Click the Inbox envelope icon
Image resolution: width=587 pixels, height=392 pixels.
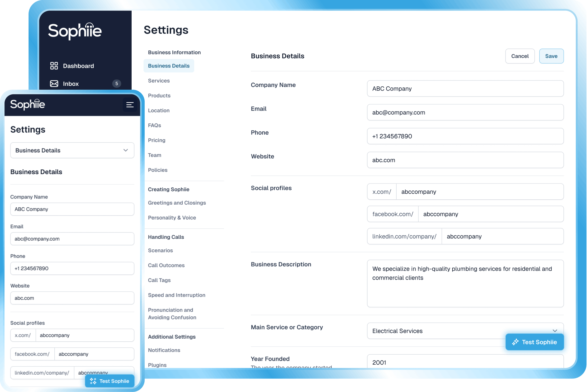(54, 84)
